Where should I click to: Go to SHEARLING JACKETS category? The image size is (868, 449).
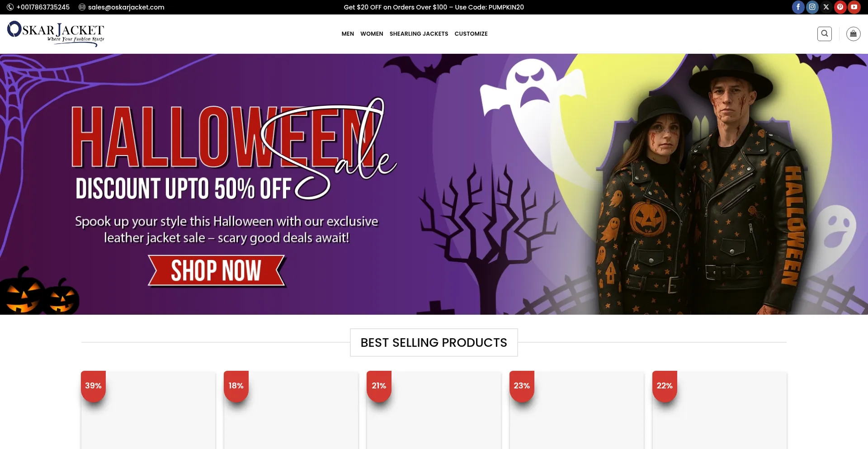(x=419, y=34)
